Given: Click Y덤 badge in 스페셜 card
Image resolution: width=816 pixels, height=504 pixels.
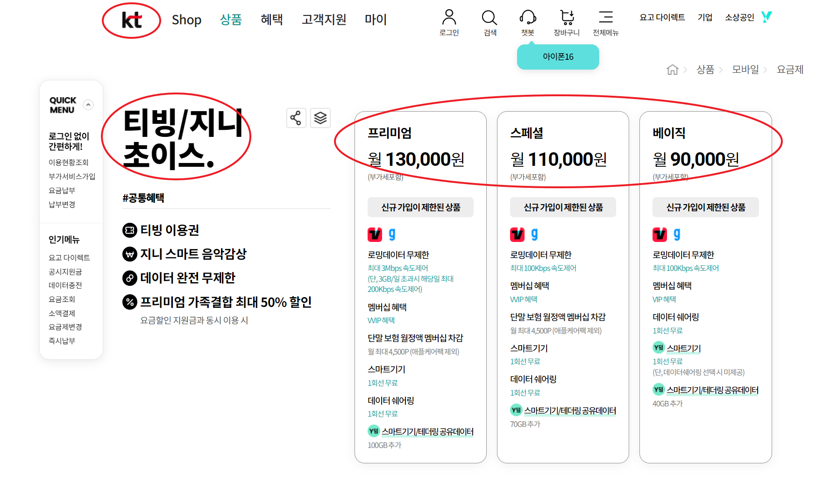Looking at the screenshot, I should click(x=516, y=410).
